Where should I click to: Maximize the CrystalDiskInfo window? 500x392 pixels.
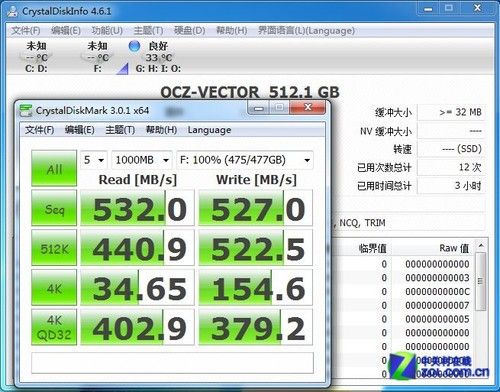tap(449, 8)
